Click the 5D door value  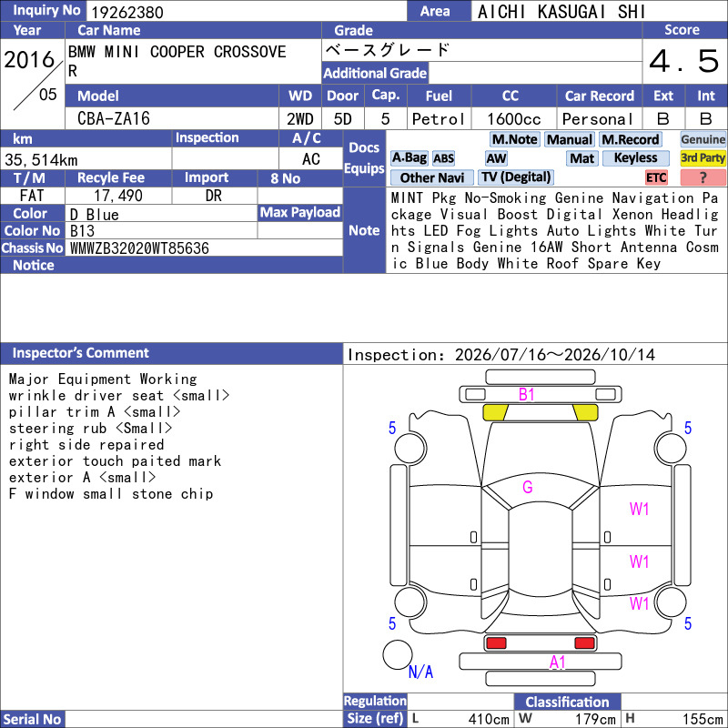pyautogui.click(x=343, y=119)
